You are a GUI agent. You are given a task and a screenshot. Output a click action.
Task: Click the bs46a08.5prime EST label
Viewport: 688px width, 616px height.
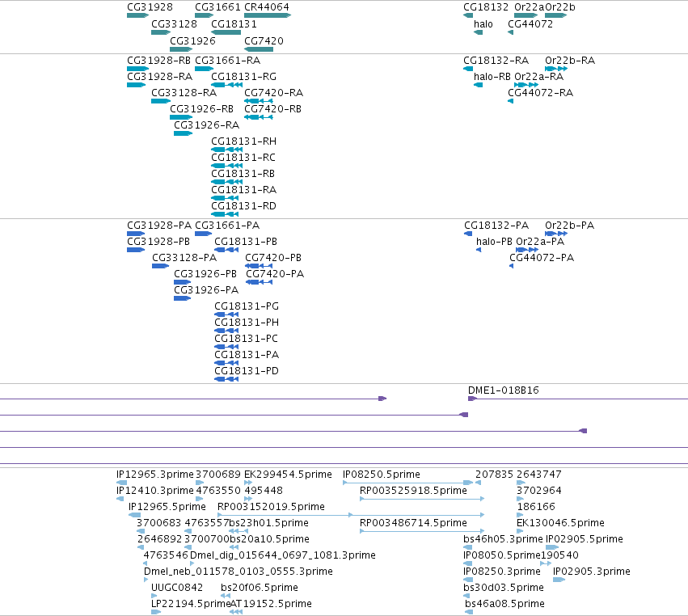pos(504,603)
